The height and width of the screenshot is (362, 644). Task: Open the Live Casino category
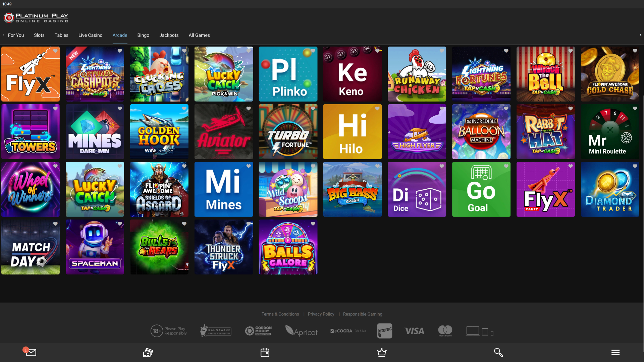point(90,35)
